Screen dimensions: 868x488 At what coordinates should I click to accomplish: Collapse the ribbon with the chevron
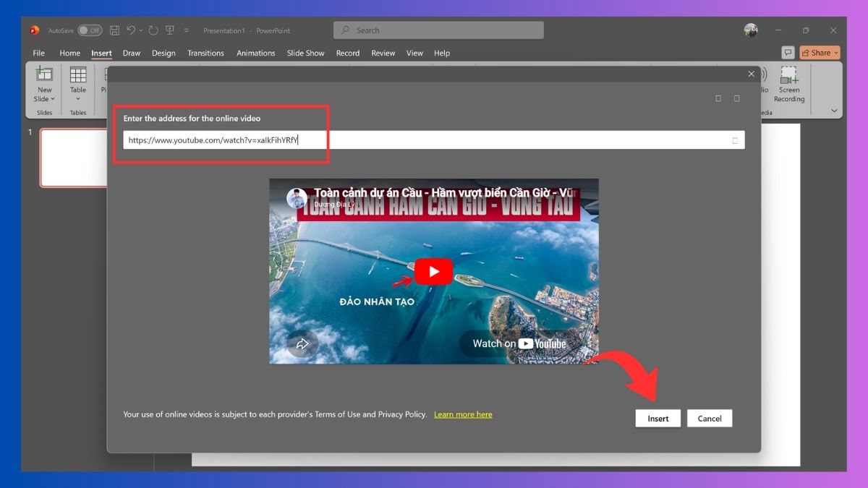coord(834,111)
